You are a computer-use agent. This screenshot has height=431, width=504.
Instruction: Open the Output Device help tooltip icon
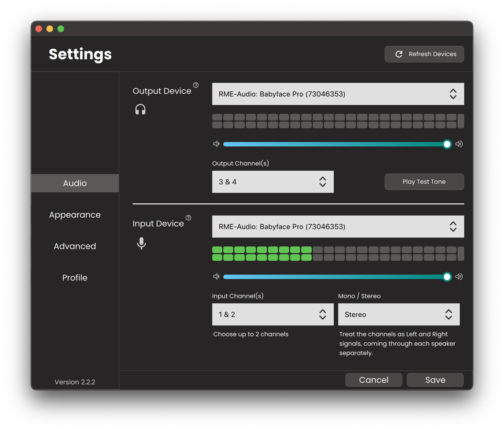[196, 85]
